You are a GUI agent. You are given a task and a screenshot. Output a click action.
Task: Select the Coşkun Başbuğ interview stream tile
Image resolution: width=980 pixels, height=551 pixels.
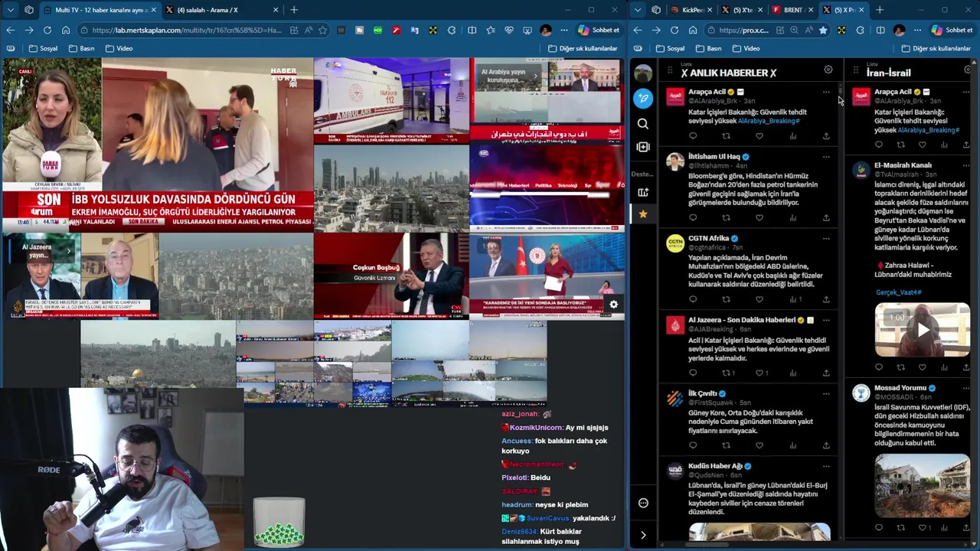click(x=391, y=275)
